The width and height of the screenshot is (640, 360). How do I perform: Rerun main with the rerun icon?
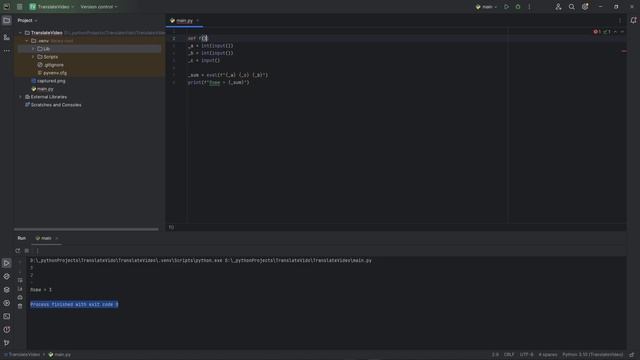pyautogui.click(x=18, y=251)
